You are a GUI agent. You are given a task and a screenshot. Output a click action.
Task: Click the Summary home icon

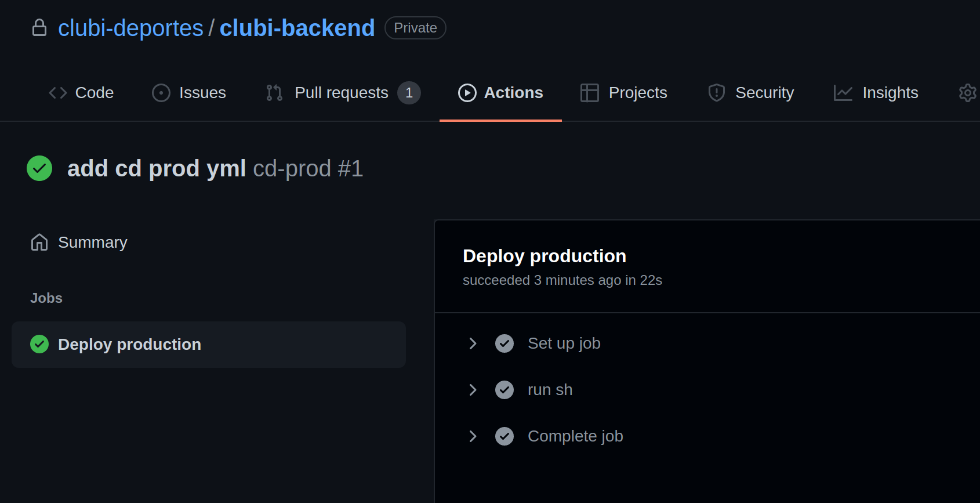click(x=39, y=243)
